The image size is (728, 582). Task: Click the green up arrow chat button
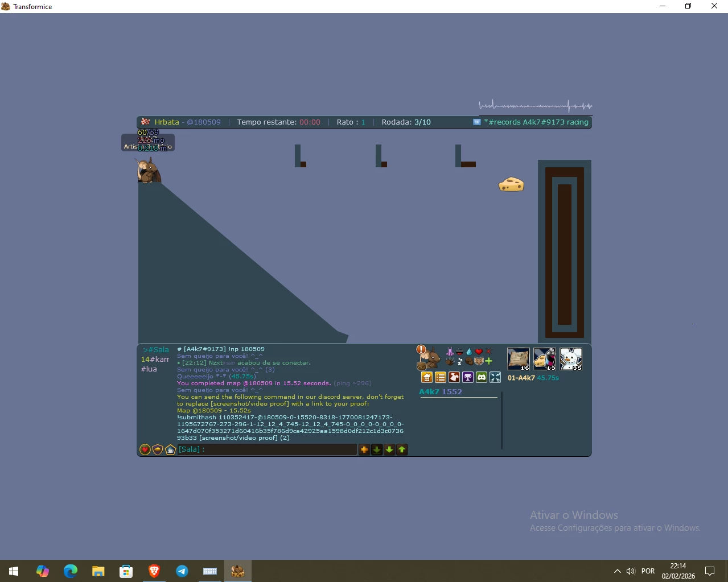pos(402,449)
